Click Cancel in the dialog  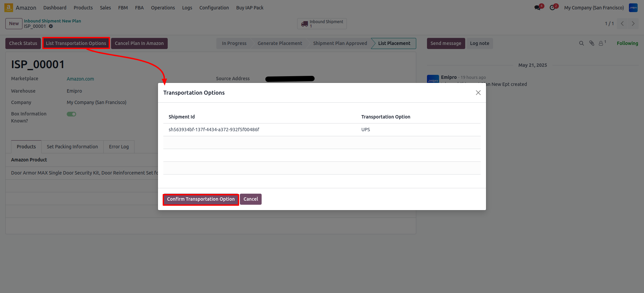251,199
